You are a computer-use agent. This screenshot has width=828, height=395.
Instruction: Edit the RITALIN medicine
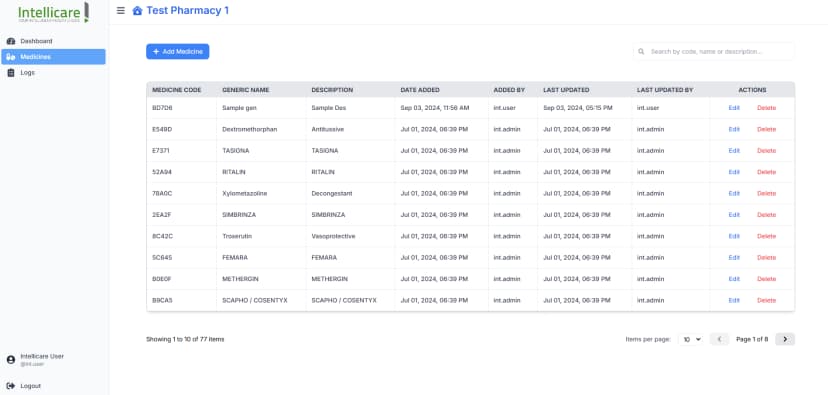tap(734, 172)
